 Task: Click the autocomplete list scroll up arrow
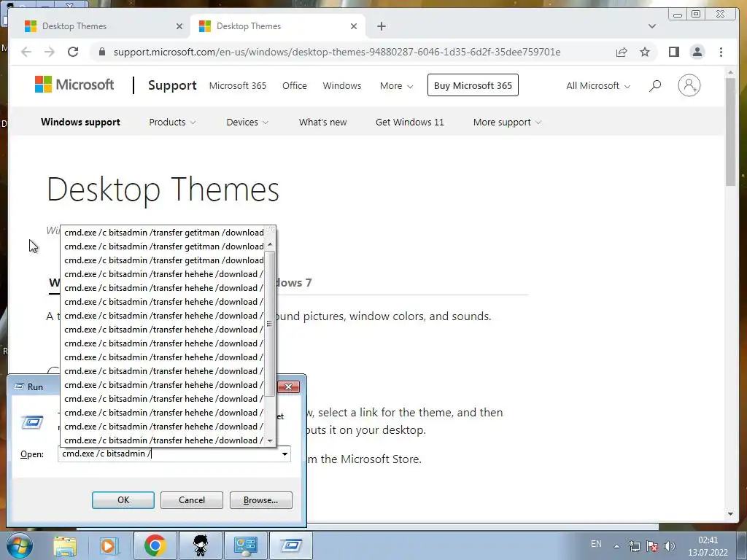click(270, 244)
